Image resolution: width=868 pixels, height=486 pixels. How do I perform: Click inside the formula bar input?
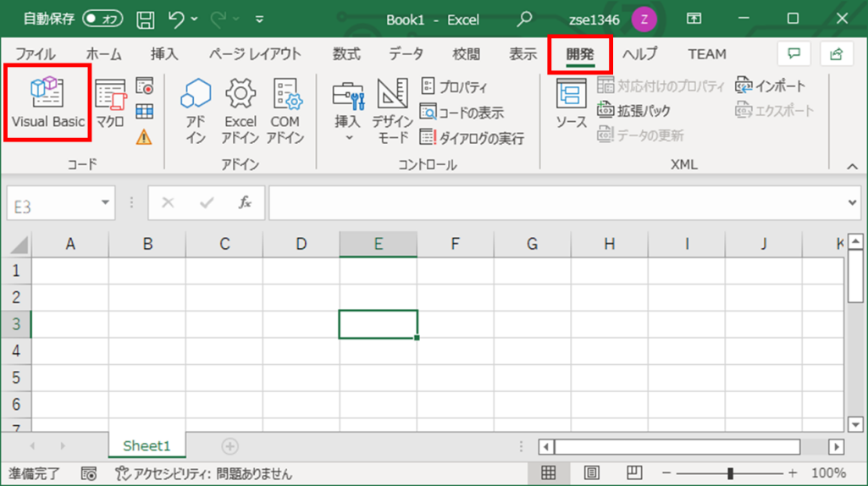[556, 203]
